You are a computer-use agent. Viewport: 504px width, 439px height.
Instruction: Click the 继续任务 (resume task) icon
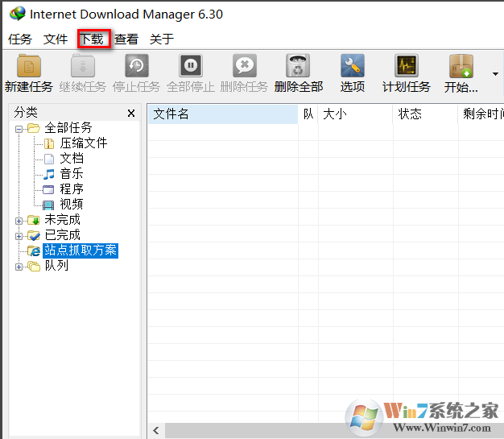point(83,66)
